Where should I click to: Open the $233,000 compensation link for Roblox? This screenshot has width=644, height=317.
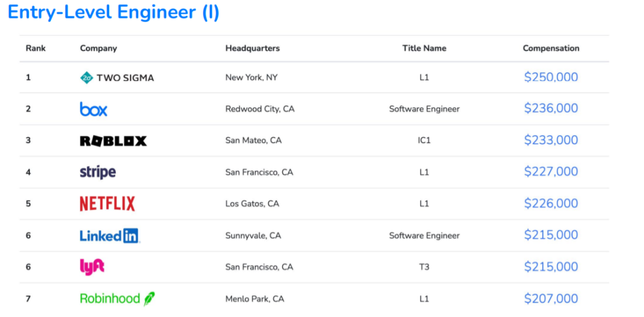coord(551,140)
